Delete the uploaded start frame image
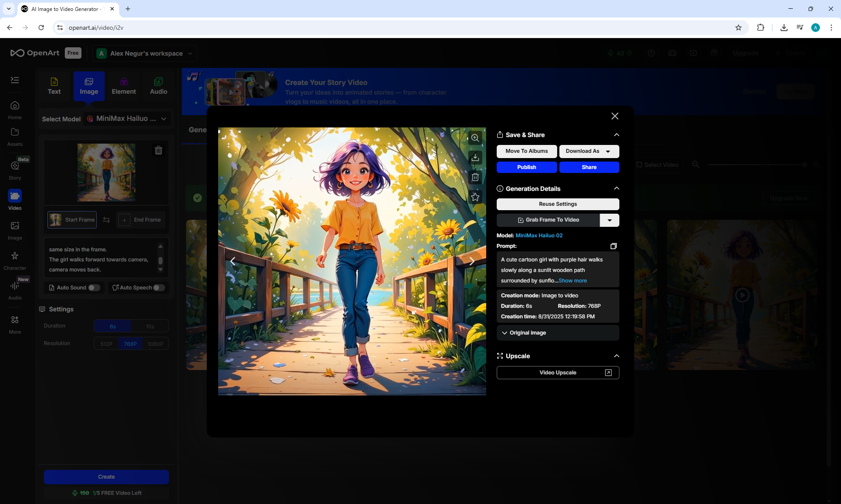Viewport: 841px width, 504px height. [159, 150]
